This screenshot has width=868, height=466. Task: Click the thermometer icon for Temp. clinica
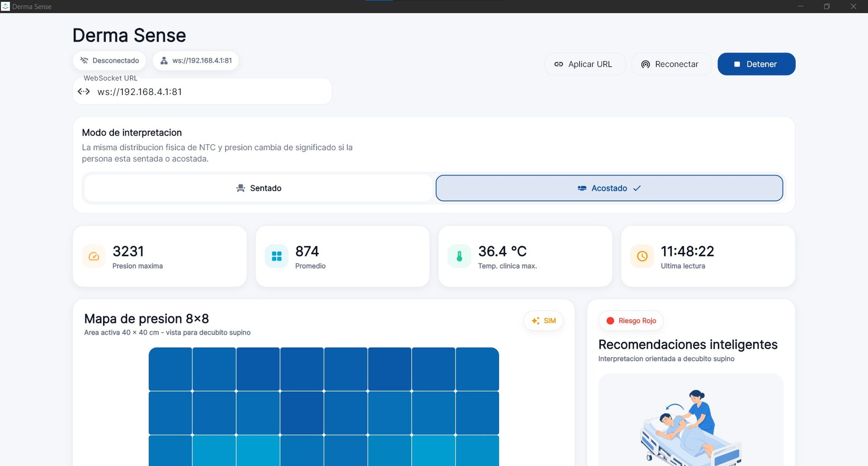click(x=460, y=256)
